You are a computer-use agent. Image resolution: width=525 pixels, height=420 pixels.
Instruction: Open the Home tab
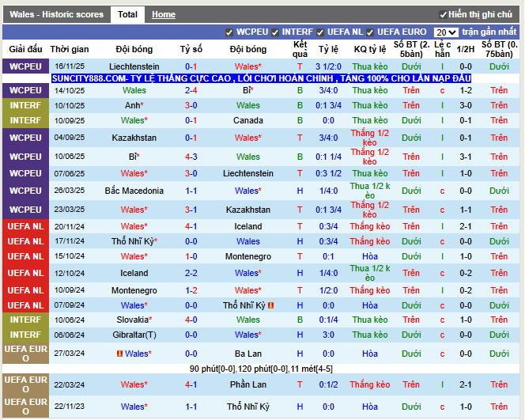pyautogui.click(x=164, y=14)
